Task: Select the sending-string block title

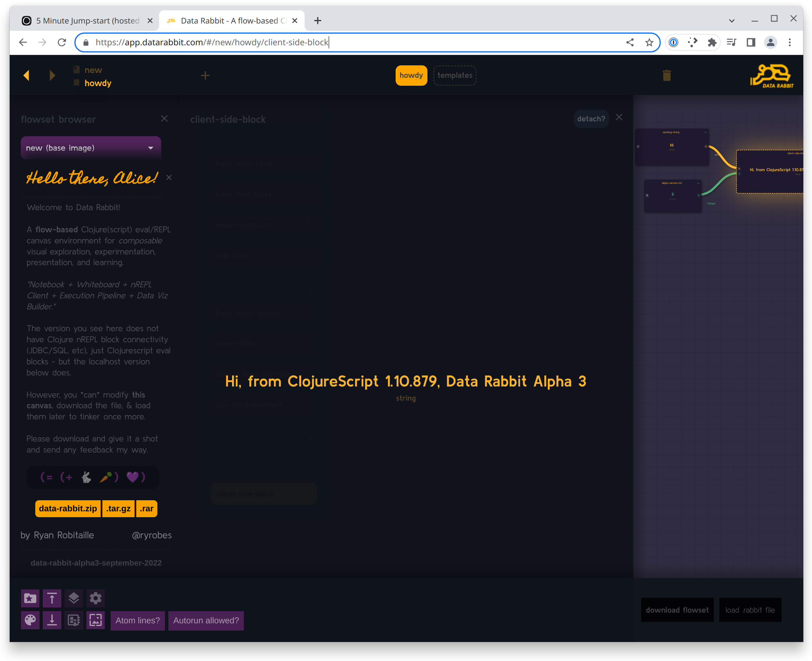Action: pos(671,132)
